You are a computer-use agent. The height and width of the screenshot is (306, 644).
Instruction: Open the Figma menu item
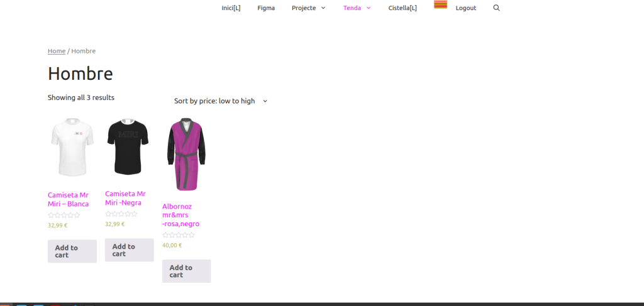click(266, 8)
